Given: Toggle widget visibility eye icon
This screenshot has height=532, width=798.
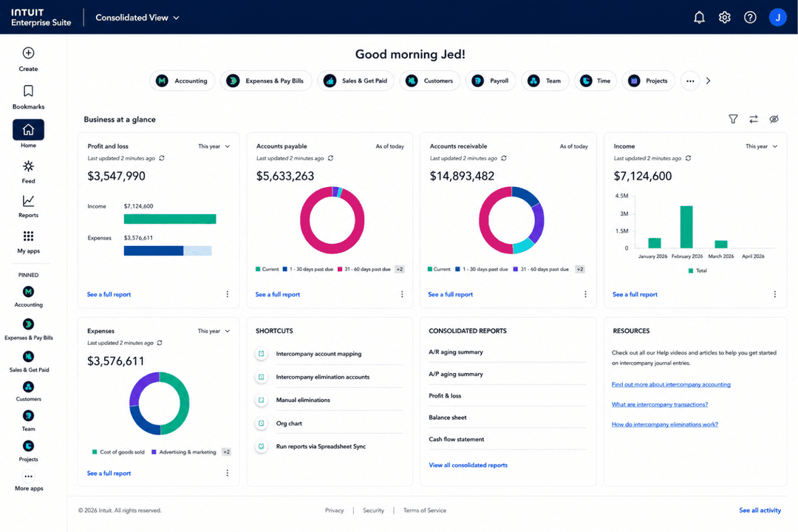Looking at the screenshot, I should click(x=774, y=119).
